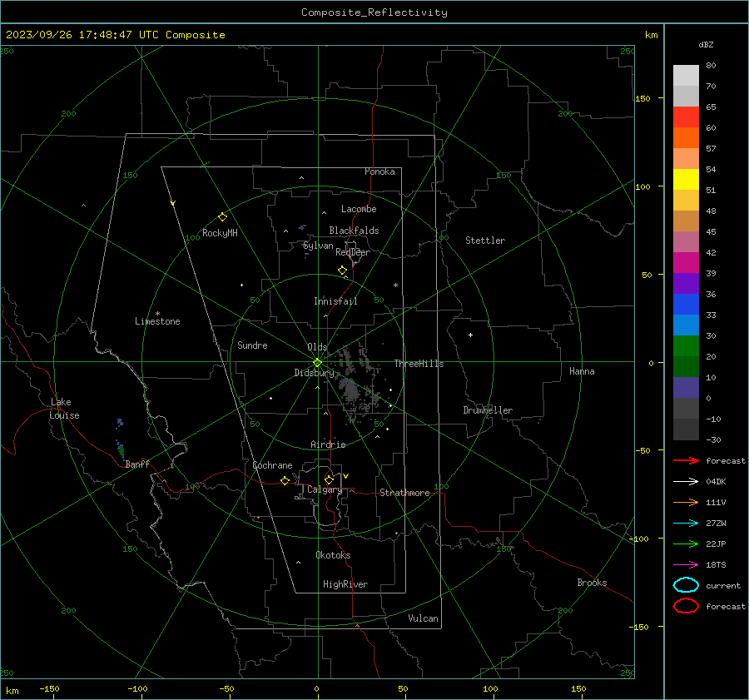This screenshot has width=749, height=700.
Task: Click the Airdrie label
Action: tap(328, 444)
